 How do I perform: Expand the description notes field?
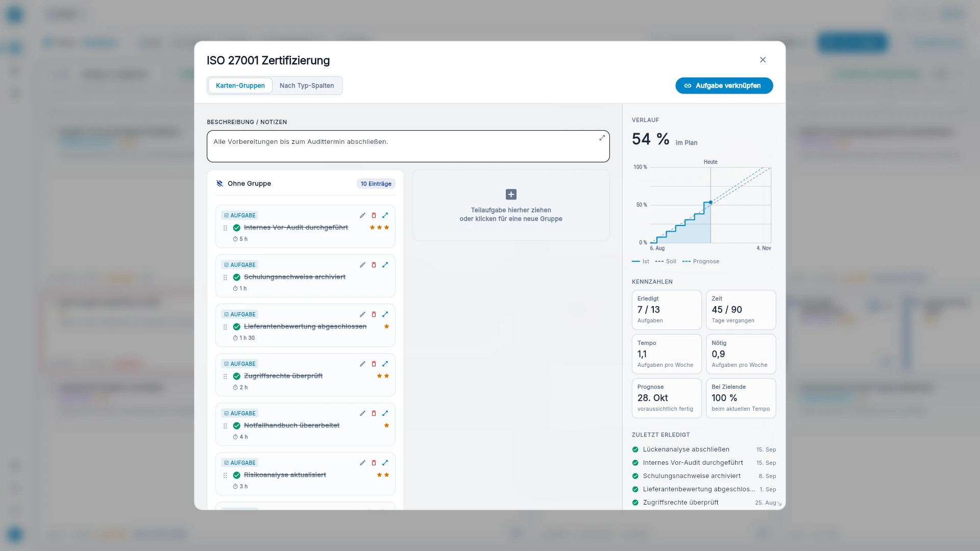[602, 138]
